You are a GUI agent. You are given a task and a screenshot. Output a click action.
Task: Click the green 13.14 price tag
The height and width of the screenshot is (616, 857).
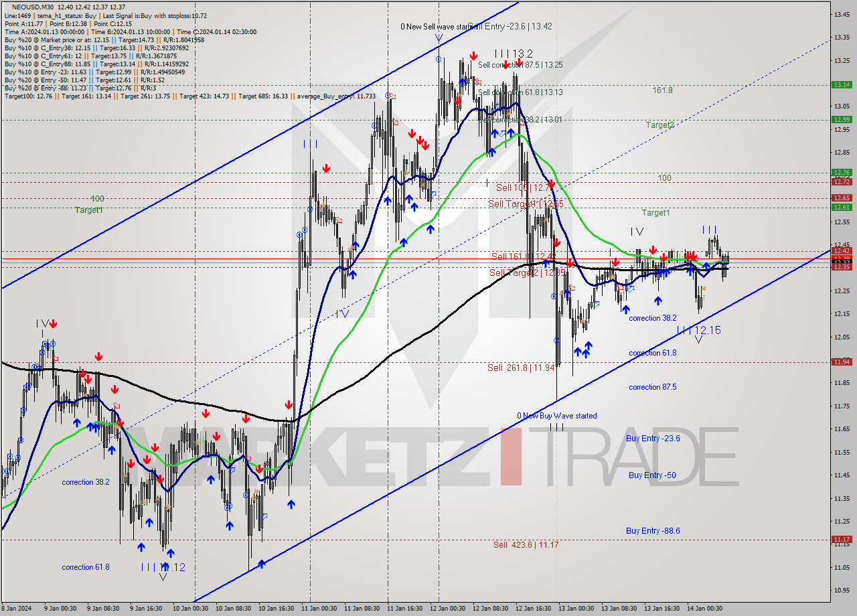point(841,85)
